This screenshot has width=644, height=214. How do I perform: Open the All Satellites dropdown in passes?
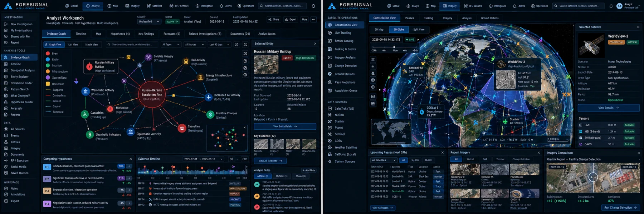384,160
